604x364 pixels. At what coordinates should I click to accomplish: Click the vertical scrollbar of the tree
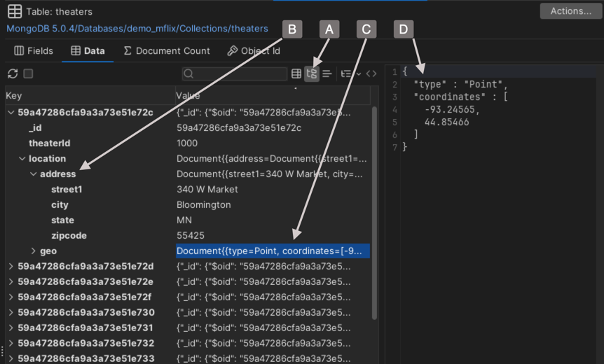coord(374,210)
